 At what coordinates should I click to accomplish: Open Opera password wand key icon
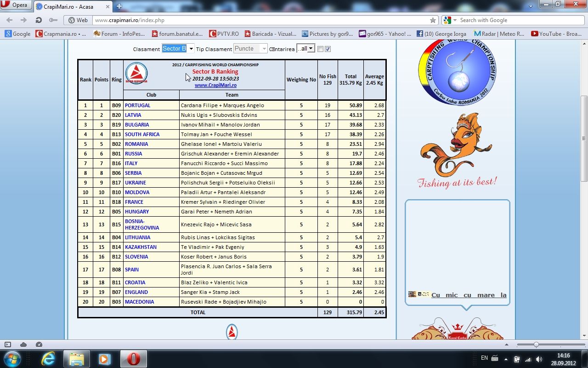click(x=53, y=20)
